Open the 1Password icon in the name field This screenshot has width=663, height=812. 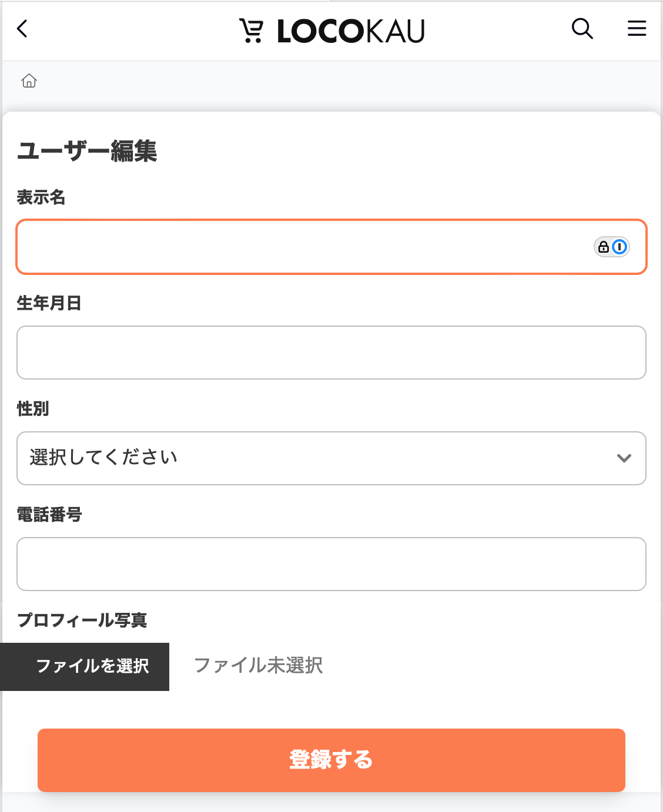point(619,247)
